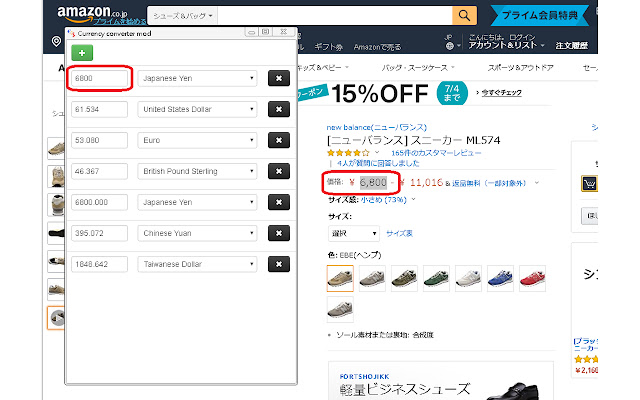Open the British Pound Sterling currency dropdown

(x=197, y=171)
